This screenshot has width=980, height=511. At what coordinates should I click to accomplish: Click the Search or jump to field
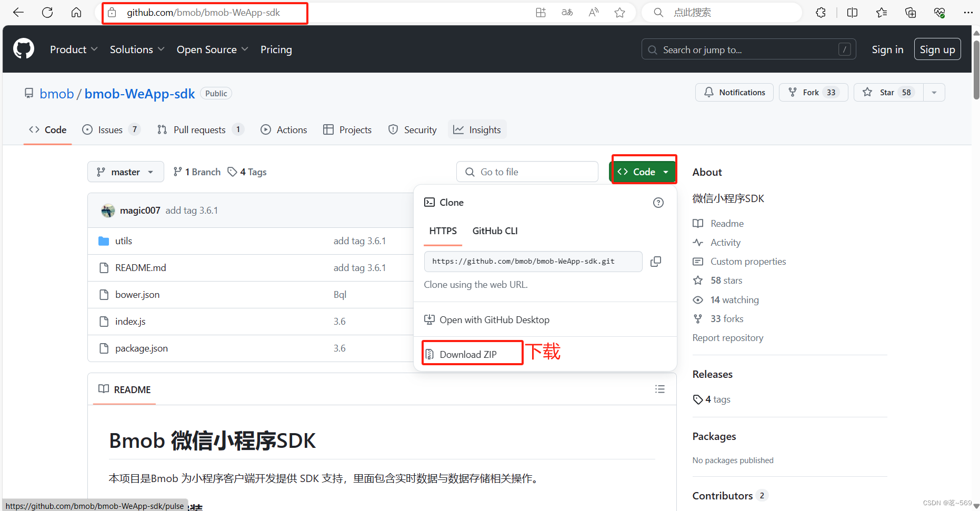[x=748, y=49]
